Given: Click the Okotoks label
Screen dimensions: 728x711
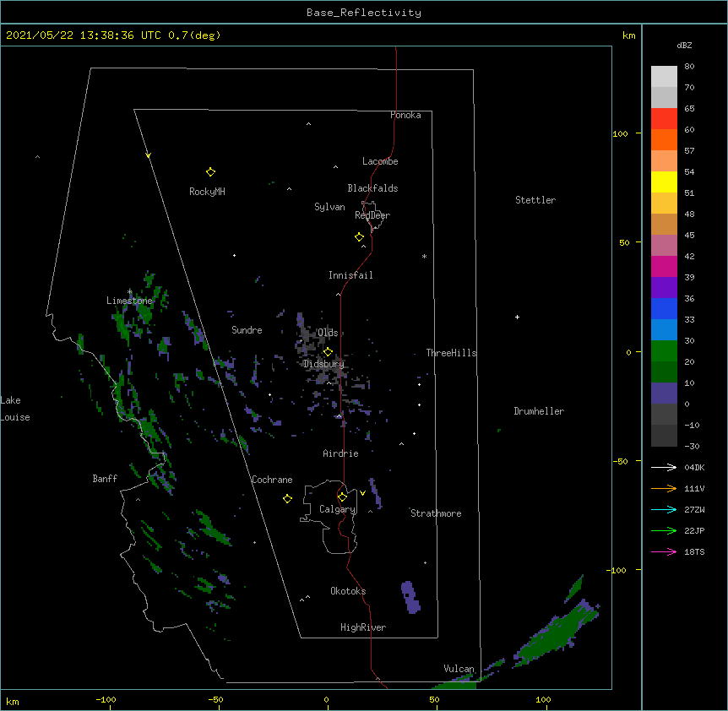Looking at the screenshot, I should coord(348,591).
